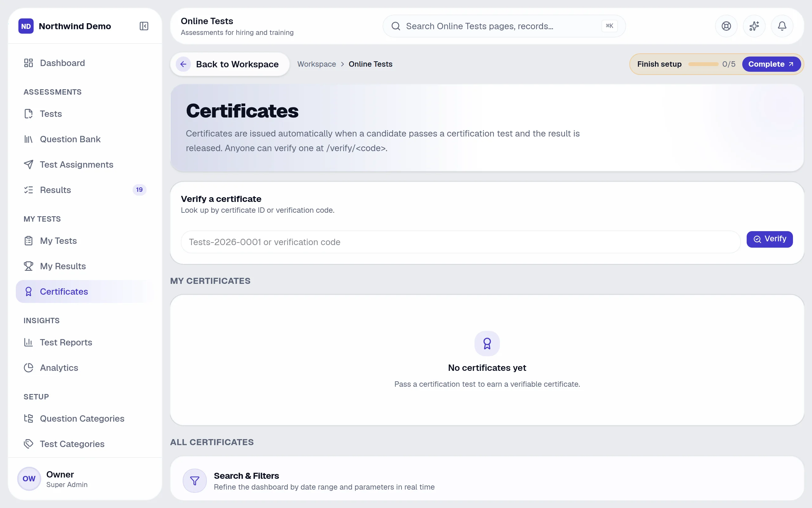Open Results in the sidebar
Screen dimensions: 812x508
tap(85, 190)
